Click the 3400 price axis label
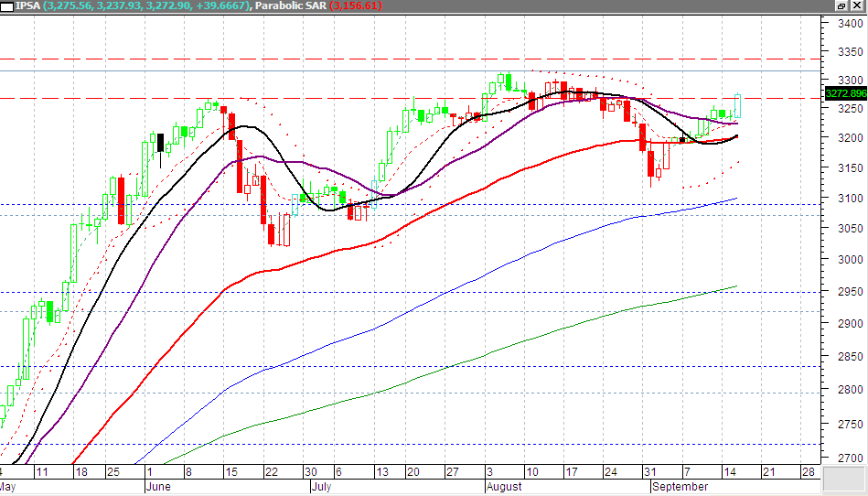868x496 pixels. click(851, 23)
